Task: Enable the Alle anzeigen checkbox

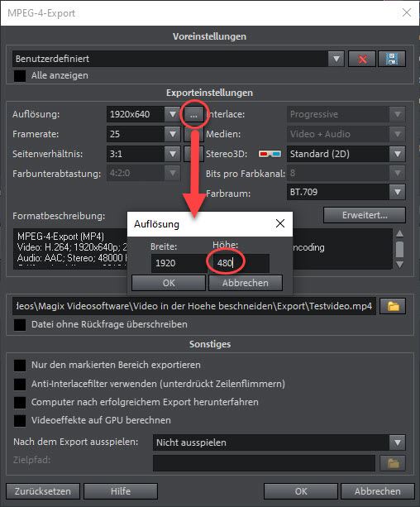Action: point(20,75)
